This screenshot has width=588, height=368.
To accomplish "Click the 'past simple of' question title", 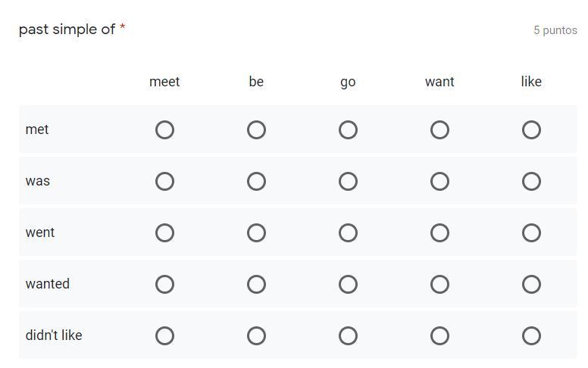I will click(67, 30).
